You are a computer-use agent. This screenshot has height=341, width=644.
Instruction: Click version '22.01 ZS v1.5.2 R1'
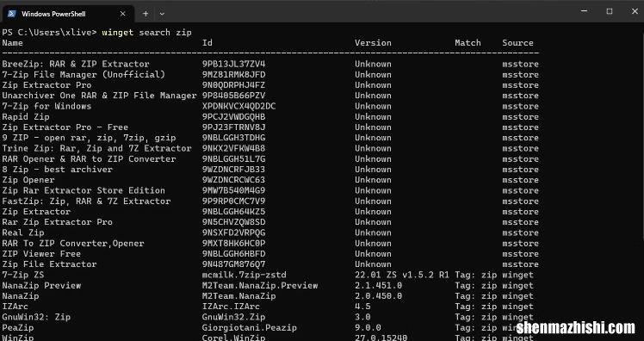tap(402, 275)
